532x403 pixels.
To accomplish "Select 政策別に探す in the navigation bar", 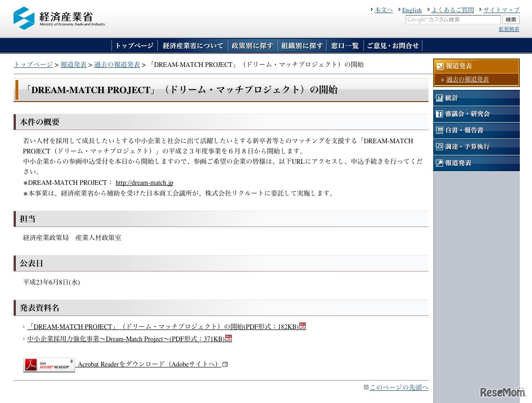I will point(252,45).
